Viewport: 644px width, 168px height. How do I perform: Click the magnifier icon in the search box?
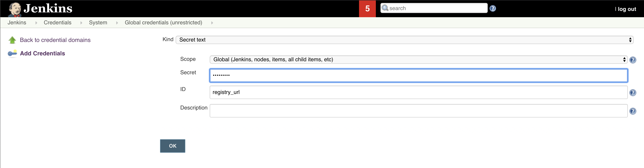(385, 8)
